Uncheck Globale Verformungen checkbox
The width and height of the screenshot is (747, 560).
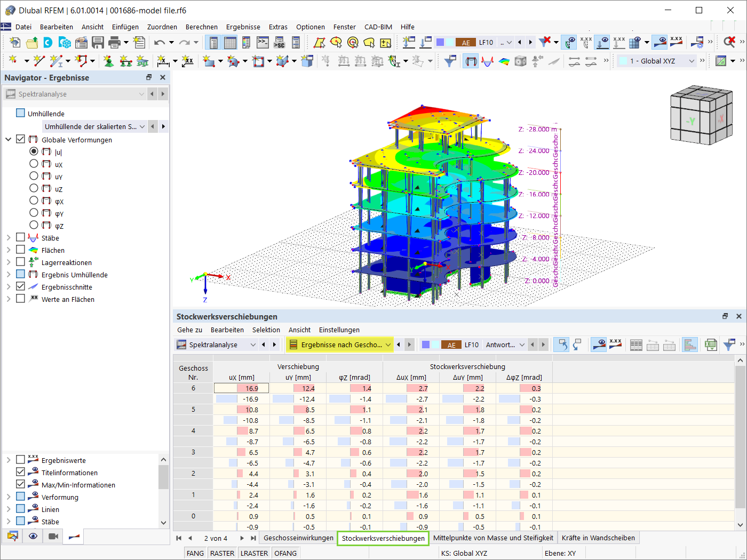click(20, 139)
